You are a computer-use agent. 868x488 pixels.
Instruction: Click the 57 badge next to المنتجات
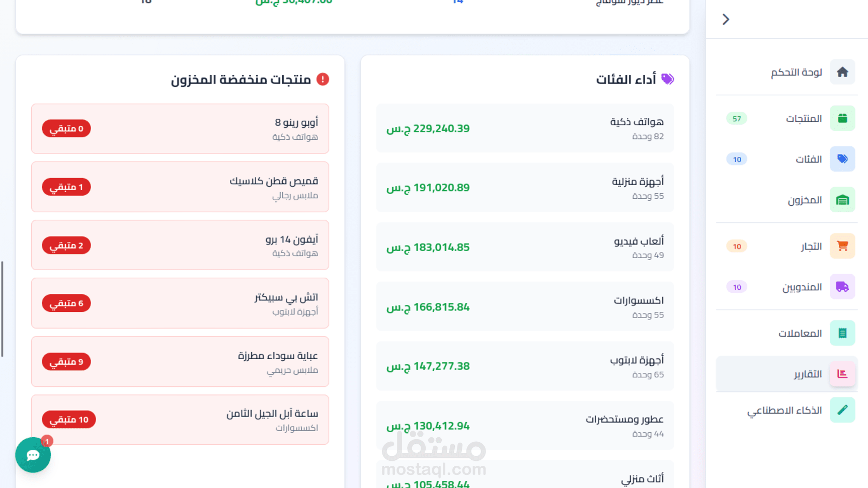[737, 119]
